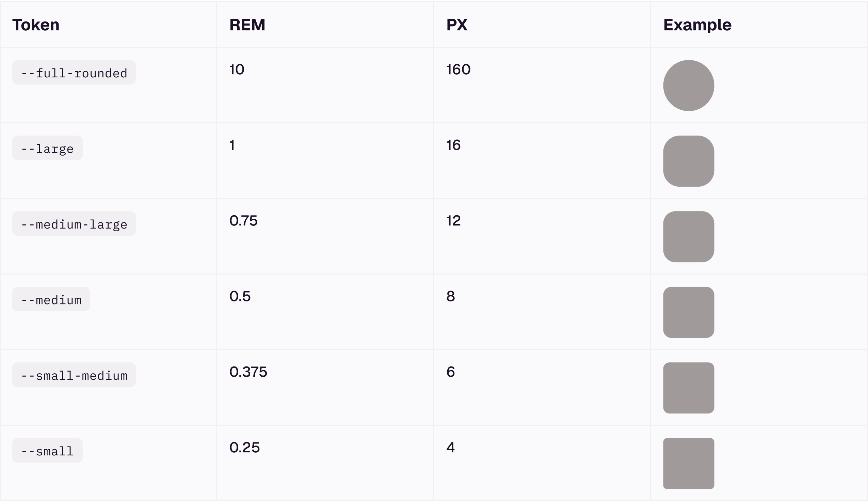Click the --small example square
Image resolution: width=868 pixels, height=501 pixels.
point(689,464)
